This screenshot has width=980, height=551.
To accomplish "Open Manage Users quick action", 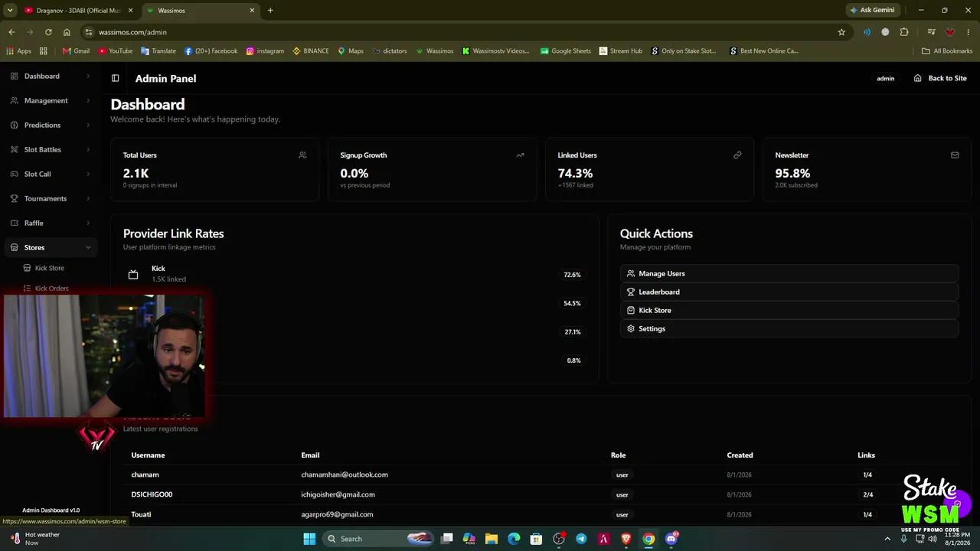I will (789, 273).
